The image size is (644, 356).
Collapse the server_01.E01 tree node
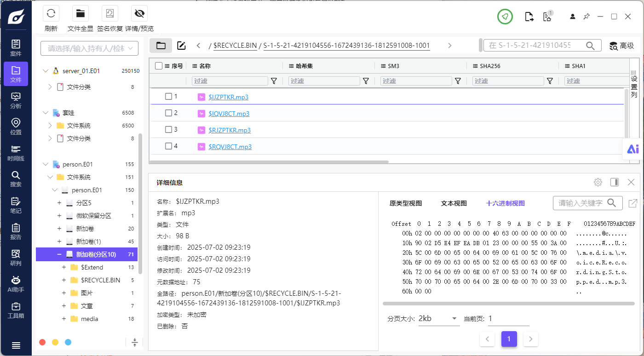45,71
